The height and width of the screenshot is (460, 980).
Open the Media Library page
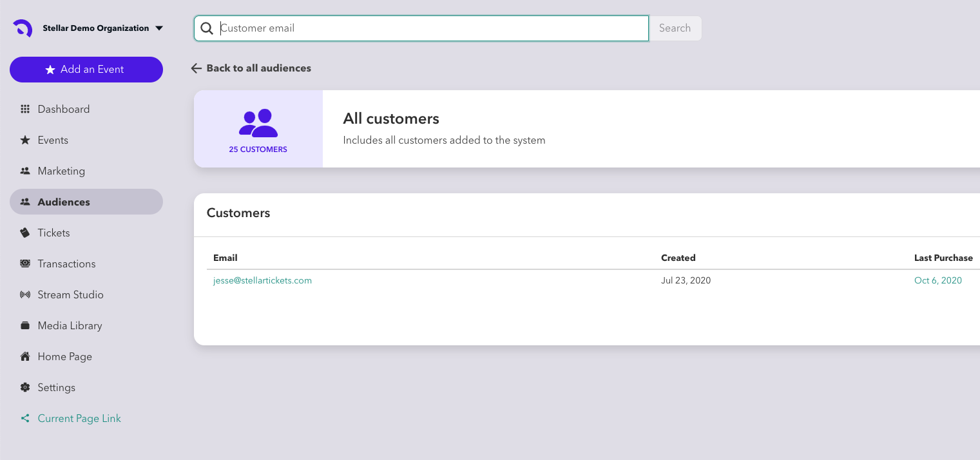click(x=86, y=325)
